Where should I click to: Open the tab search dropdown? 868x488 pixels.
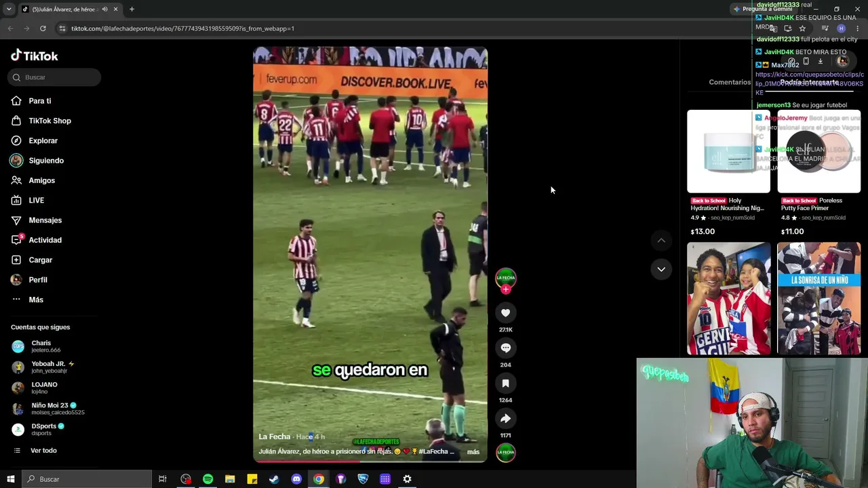tap(8, 9)
